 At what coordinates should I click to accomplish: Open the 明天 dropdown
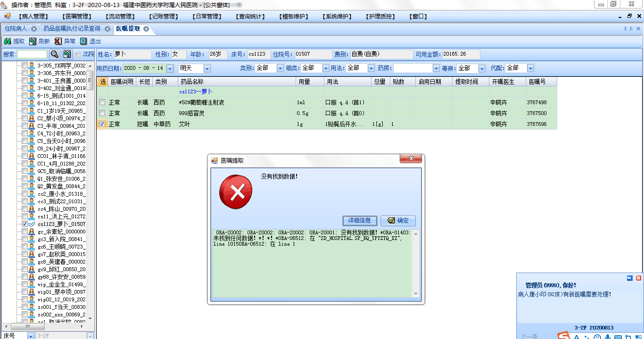point(207,68)
